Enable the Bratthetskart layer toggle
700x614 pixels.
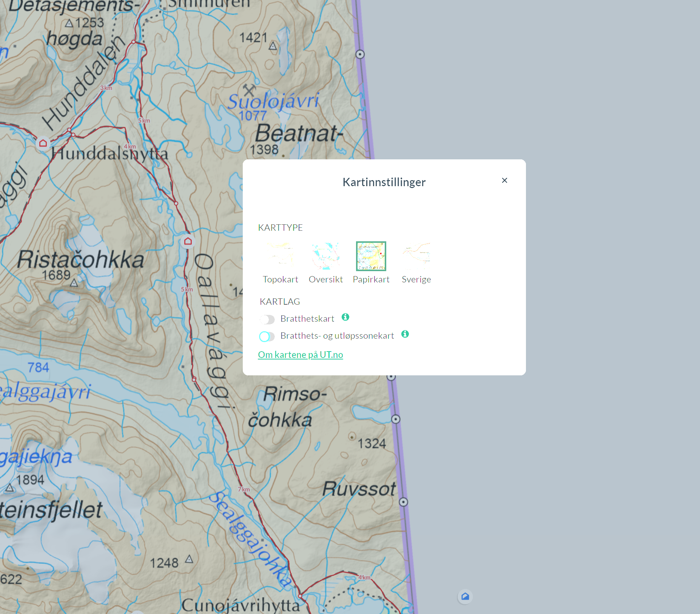[x=267, y=319]
